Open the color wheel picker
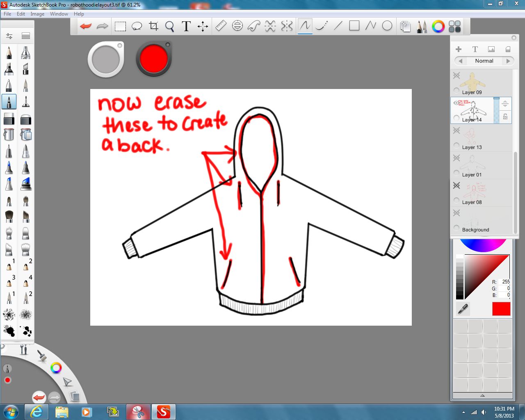The width and height of the screenshot is (525, 420). 438,26
